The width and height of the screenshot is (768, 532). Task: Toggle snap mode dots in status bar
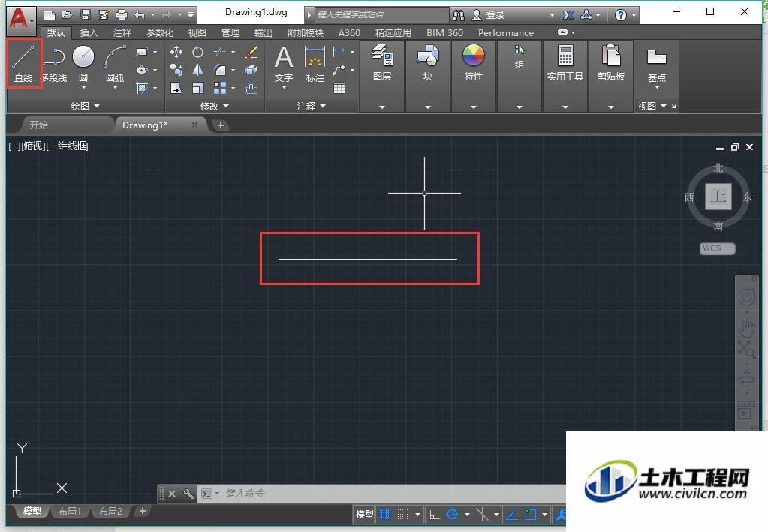click(x=402, y=515)
